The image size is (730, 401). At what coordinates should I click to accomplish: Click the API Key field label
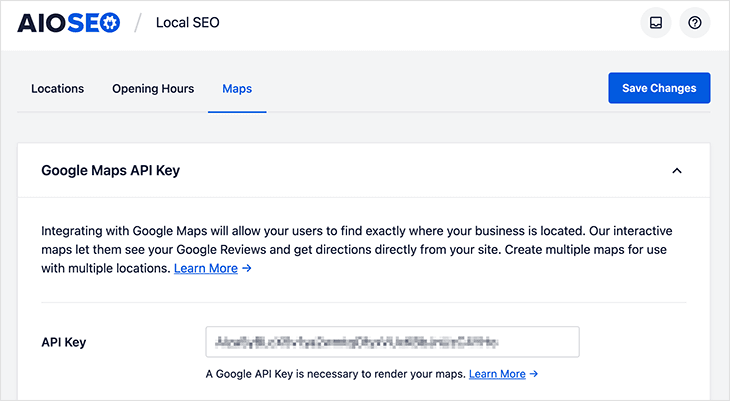(x=64, y=342)
